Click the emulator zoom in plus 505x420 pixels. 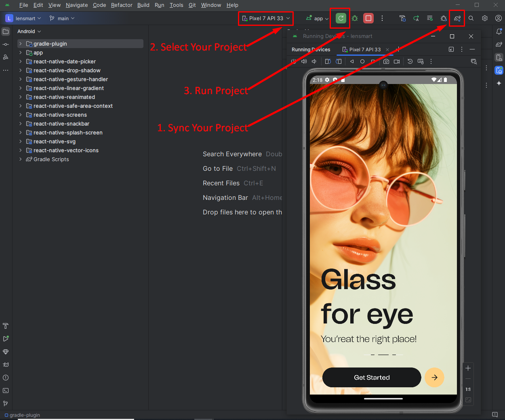pyautogui.click(x=468, y=368)
